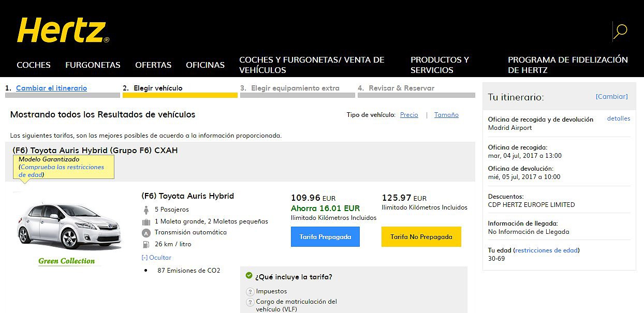644x313 pixels.
Task: Click the 5 Pasajeros text
Action: pyautogui.click(x=171, y=210)
